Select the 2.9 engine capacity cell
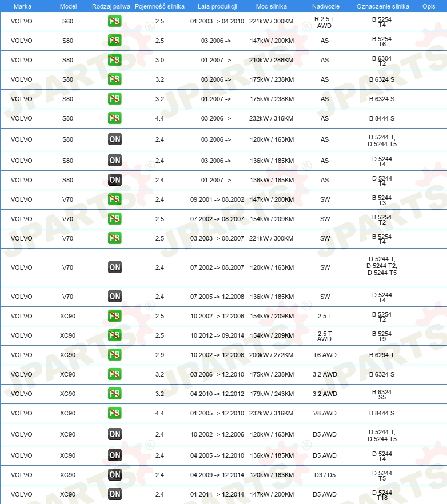The height and width of the screenshot is (504, 447). pyautogui.click(x=159, y=354)
